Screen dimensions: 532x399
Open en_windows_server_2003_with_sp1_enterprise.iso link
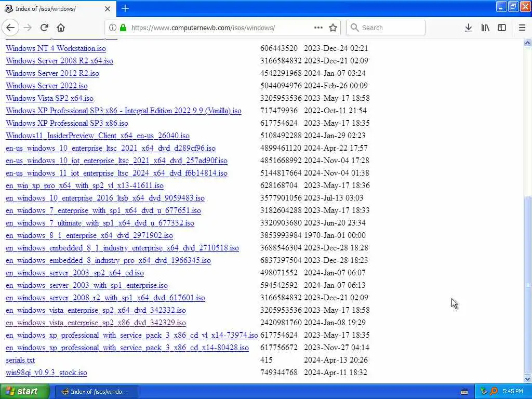[87, 286]
